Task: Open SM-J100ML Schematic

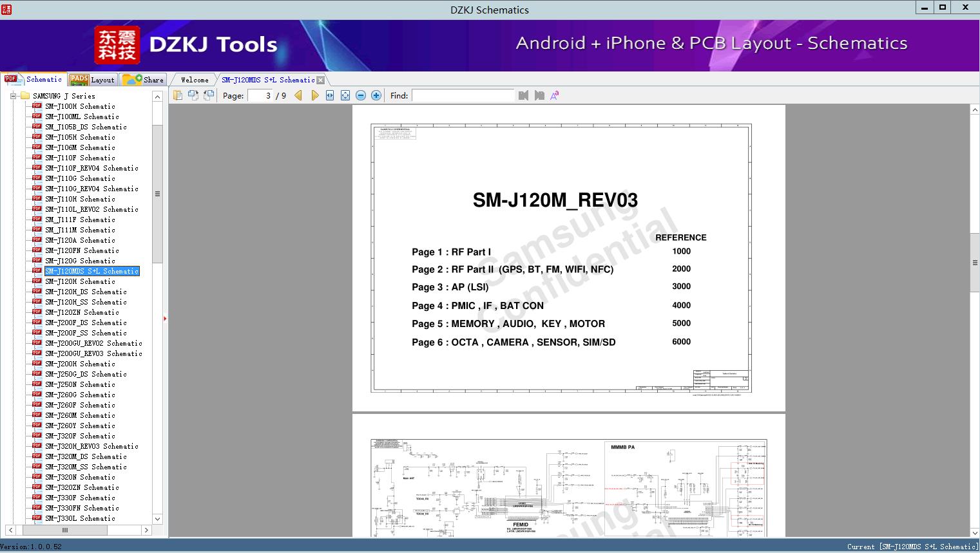Action: pos(82,117)
